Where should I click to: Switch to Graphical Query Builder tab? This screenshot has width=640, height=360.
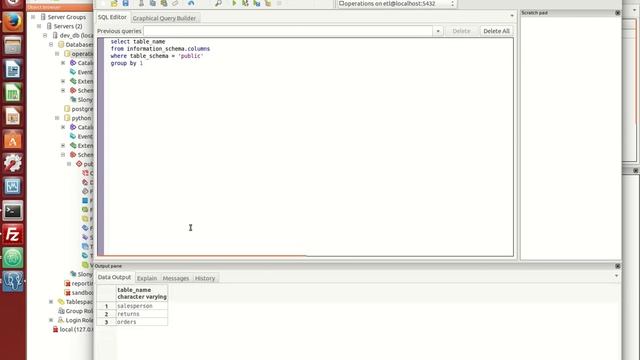164,18
